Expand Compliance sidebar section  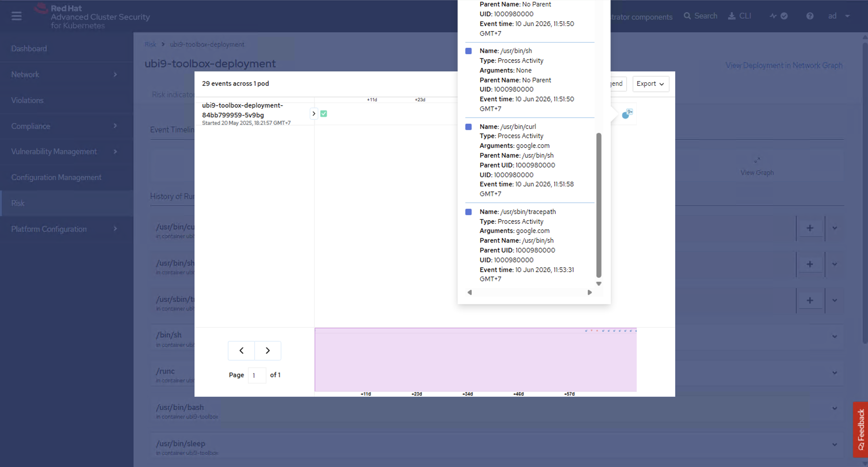tap(67, 126)
